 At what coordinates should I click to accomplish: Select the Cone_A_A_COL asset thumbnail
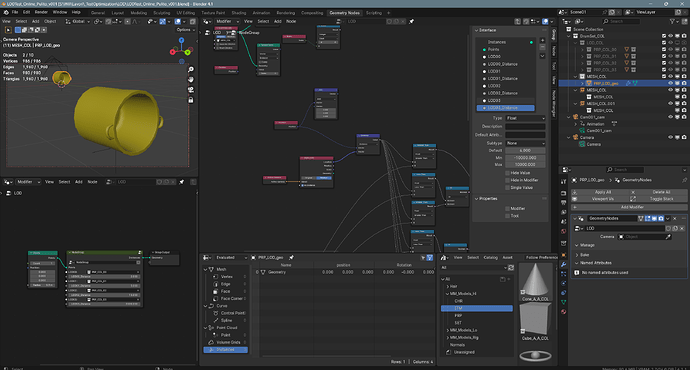[536, 282]
